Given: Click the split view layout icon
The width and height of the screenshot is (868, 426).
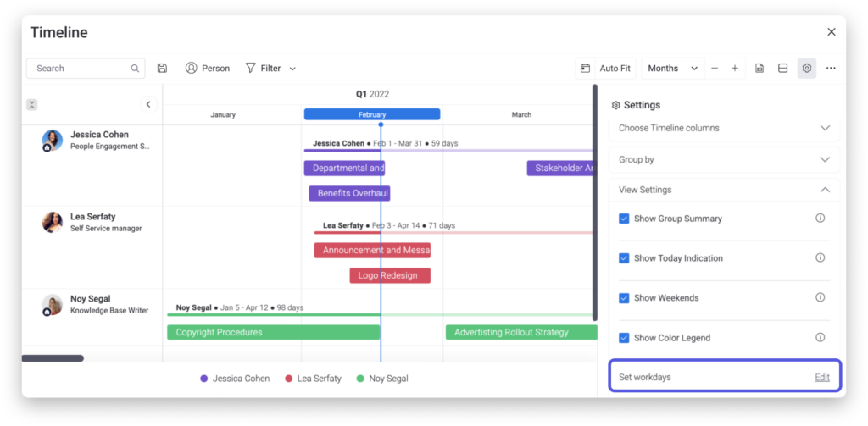Looking at the screenshot, I should pos(782,69).
